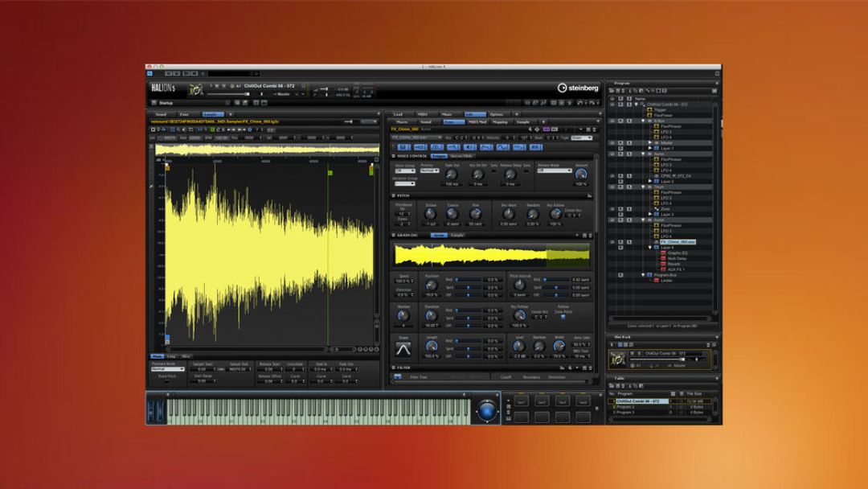
Task: Click the Startup multi preset field
Action: click(190, 103)
